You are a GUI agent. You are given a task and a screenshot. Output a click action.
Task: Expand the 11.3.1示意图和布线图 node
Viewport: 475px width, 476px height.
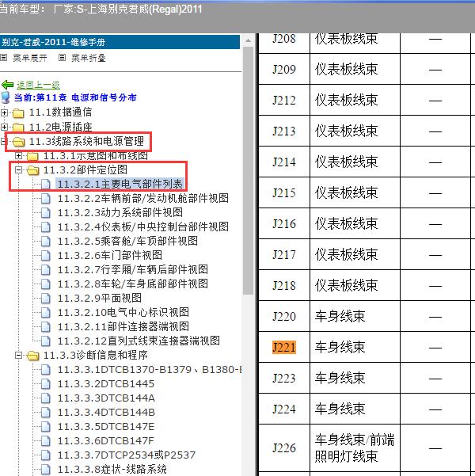(x=18, y=155)
